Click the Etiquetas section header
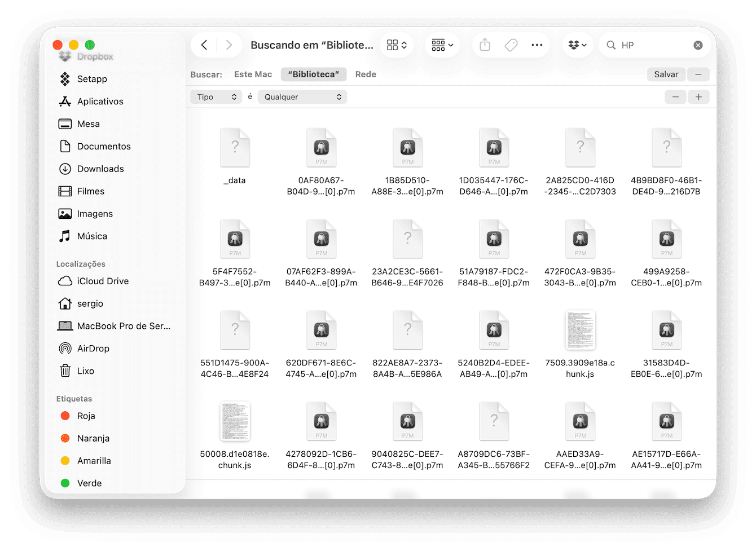The height and width of the screenshot is (551, 756). 74,399
